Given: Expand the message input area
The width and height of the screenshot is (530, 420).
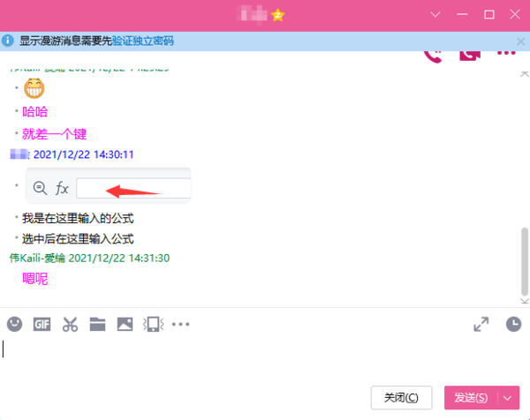Looking at the screenshot, I should pyautogui.click(x=481, y=325).
